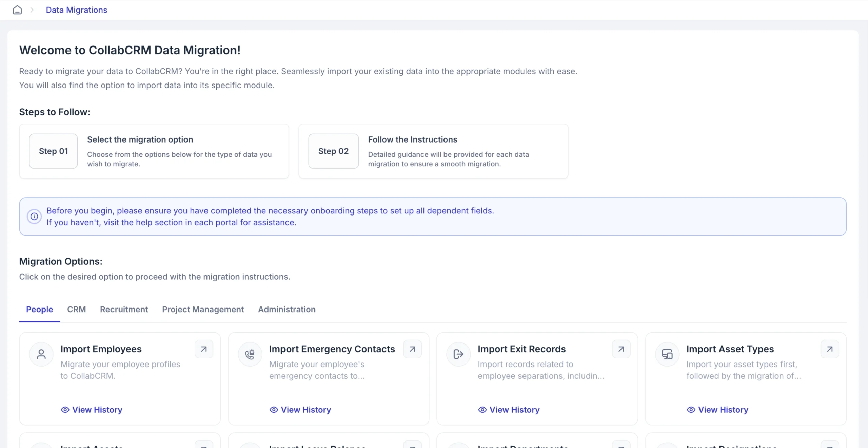Viewport: 868px width, 448px height.
Task: Click the 'Steps to Follow:' heading
Action: (55, 112)
